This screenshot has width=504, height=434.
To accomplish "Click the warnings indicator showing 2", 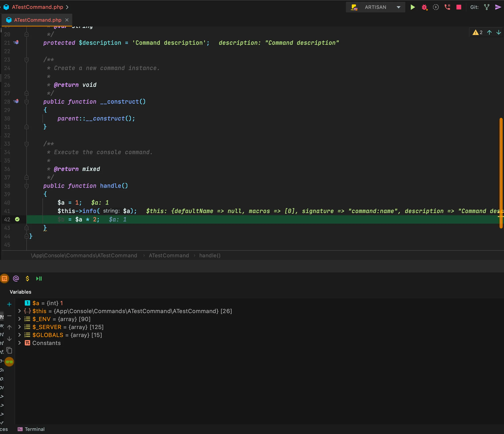I will pyautogui.click(x=477, y=32).
